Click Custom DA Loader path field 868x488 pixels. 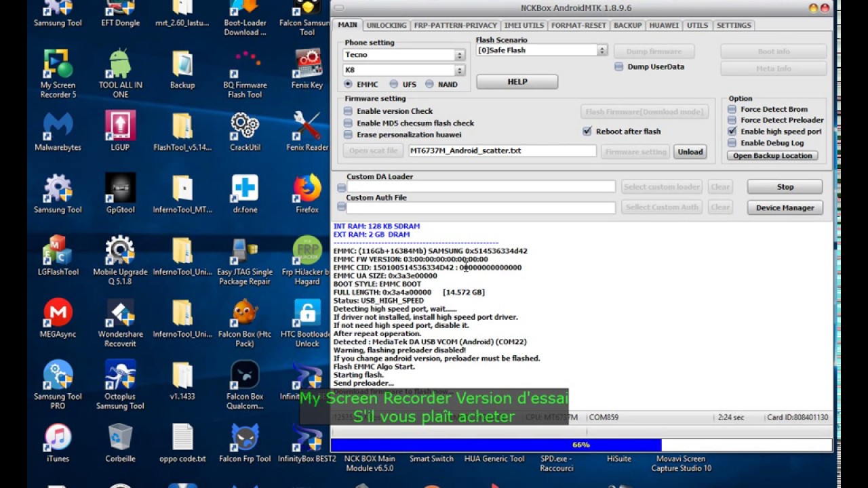[x=481, y=186]
